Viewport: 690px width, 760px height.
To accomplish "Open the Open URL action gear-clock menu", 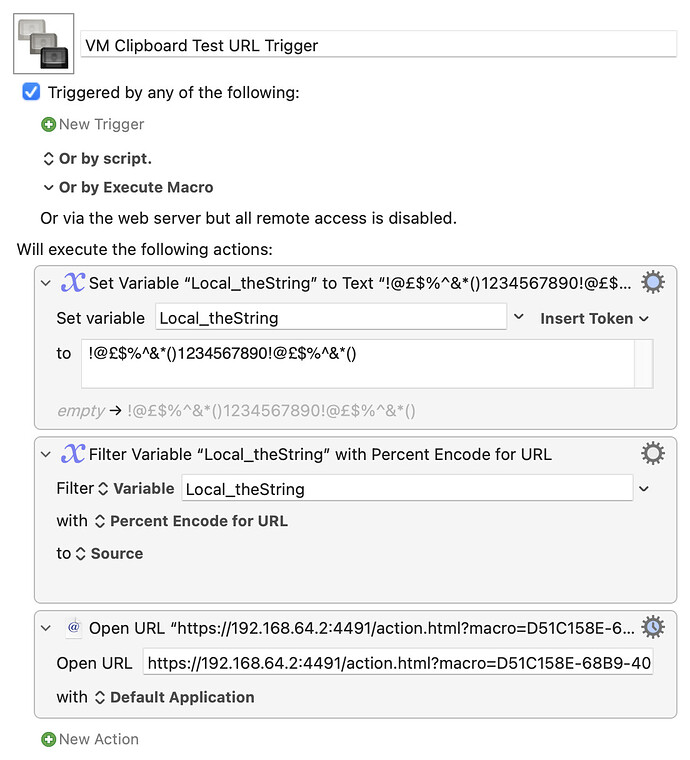I will tap(653, 627).
